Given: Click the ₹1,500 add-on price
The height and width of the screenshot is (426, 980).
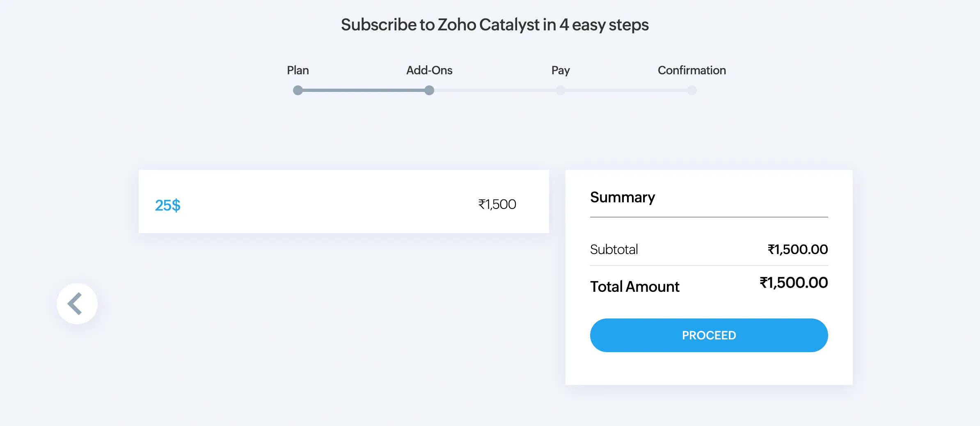Looking at the screenshot, I should click(x=497, y=204).
